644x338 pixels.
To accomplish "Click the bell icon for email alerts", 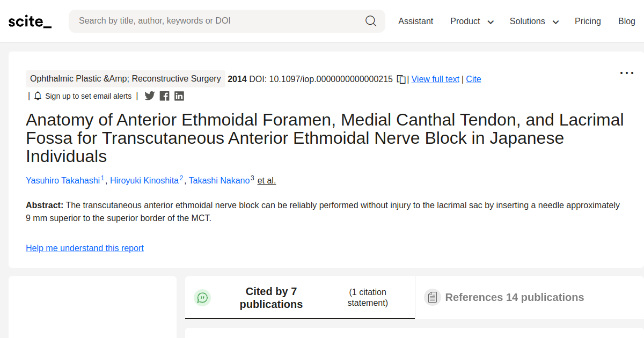I will pos(37,95).
